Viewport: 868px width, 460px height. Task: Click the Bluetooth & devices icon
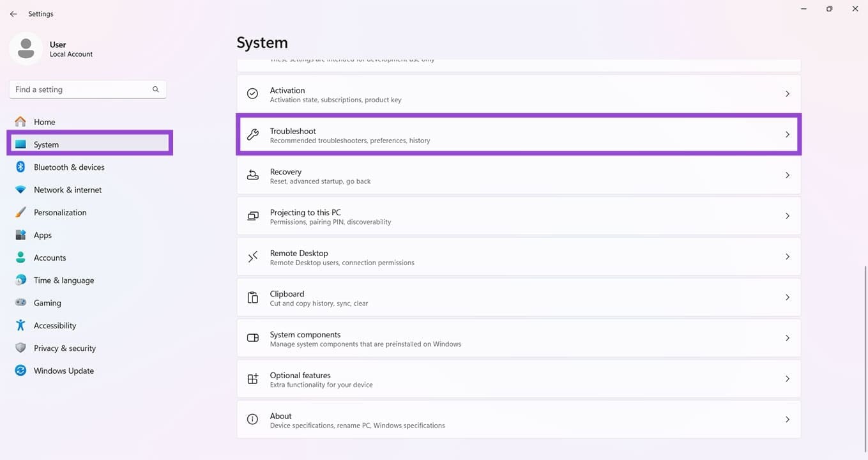tap(20, 167)
